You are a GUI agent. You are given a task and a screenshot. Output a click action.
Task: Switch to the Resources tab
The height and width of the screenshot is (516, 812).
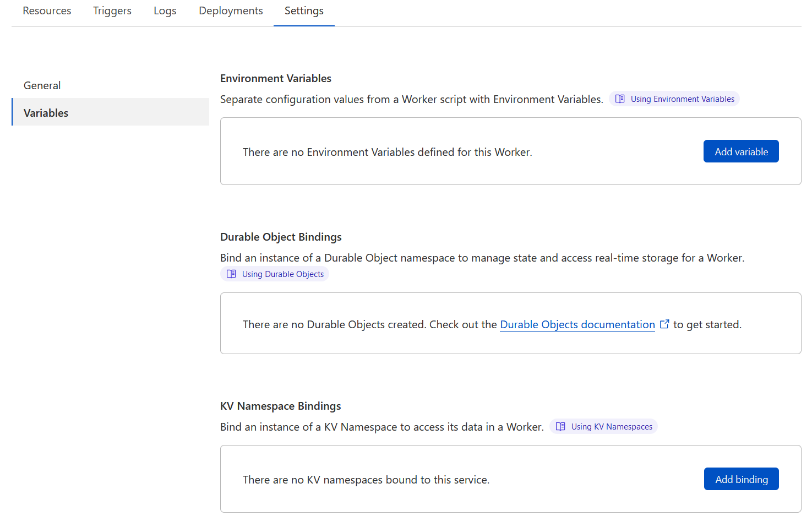(x=47, y=10)
